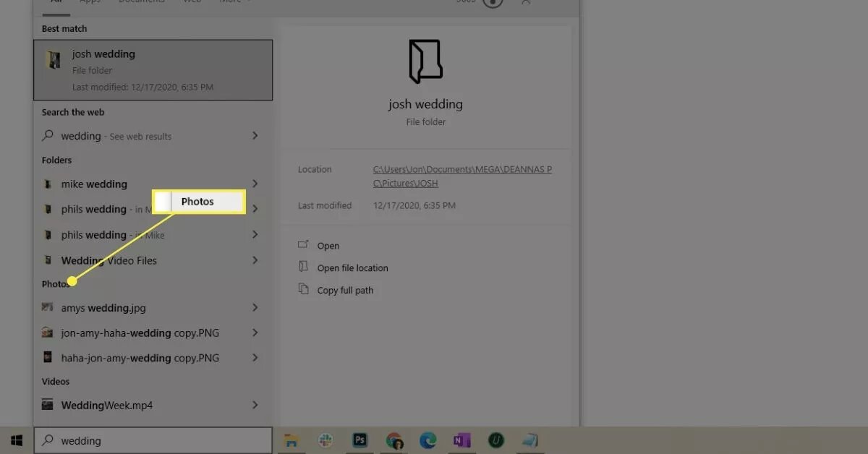Click the Open icon in the preview actions
The image size is (868, 454).
pyautogui.click(x=304, y=245)
